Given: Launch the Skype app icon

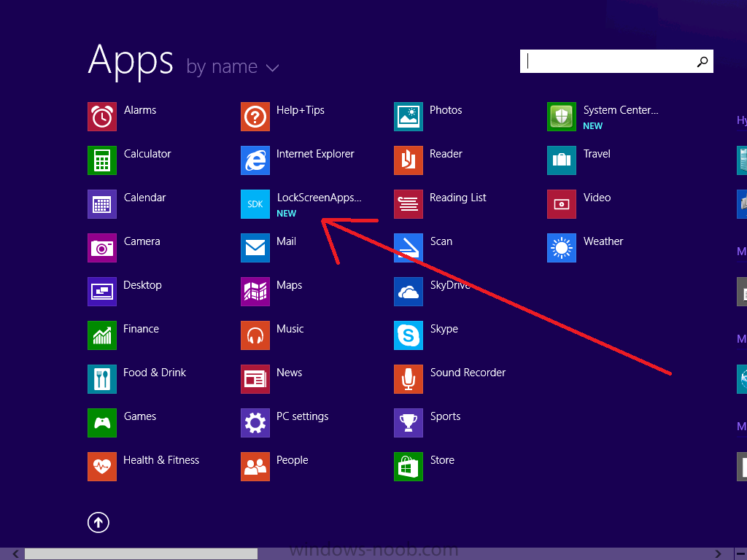Looking at the screenshot, I should tap(409, 335).
